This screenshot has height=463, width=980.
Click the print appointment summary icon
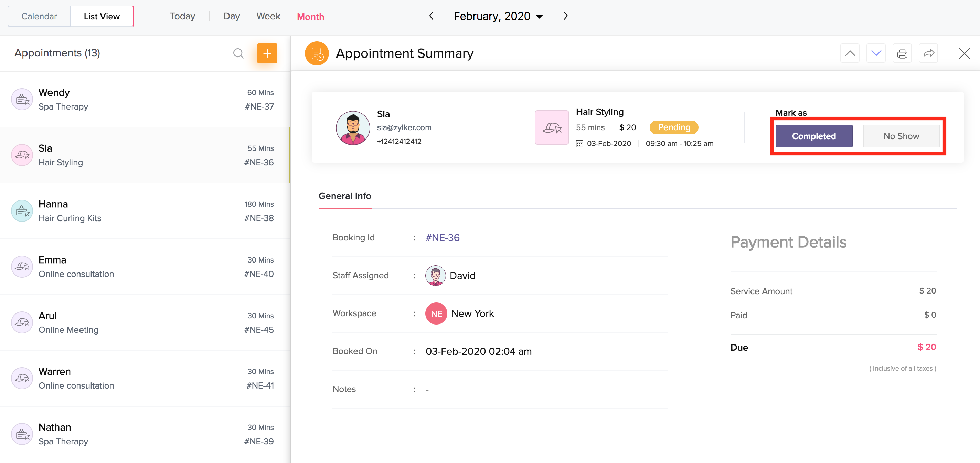[902, 53]
